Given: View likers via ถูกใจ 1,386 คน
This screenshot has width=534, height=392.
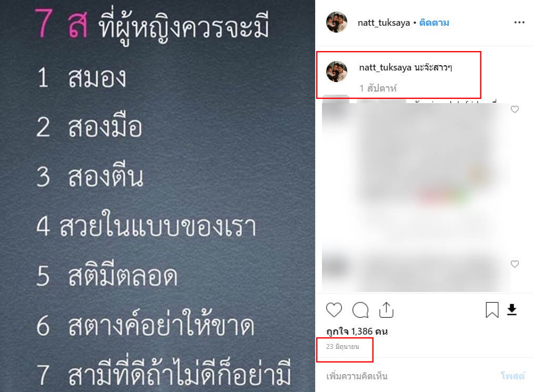Looking at the screenshot, I should [x=357, y=331].
